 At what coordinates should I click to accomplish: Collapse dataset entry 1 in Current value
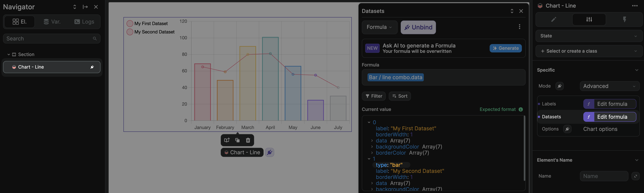pos(369,158)
